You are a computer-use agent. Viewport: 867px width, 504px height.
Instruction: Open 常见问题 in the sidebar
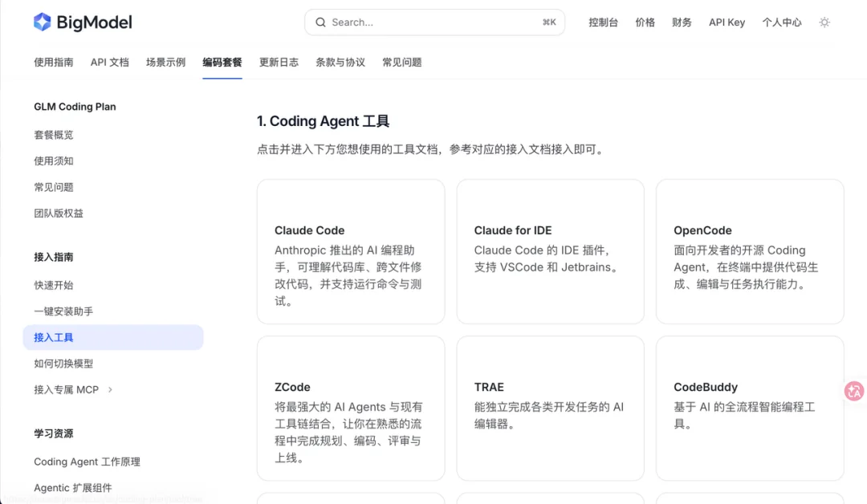[x=54, y=187]
